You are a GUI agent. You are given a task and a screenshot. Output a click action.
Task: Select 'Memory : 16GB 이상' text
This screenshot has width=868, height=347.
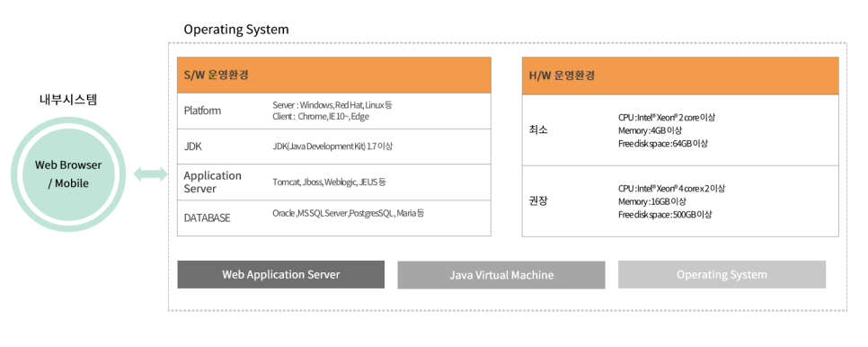[x=652, y=201]
